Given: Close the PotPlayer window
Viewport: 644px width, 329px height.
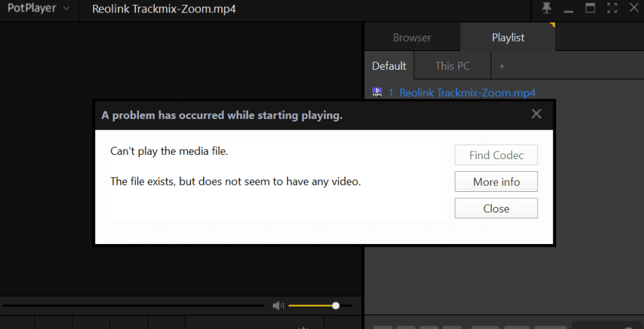Looking at the screenshot, I should point(634,9).
